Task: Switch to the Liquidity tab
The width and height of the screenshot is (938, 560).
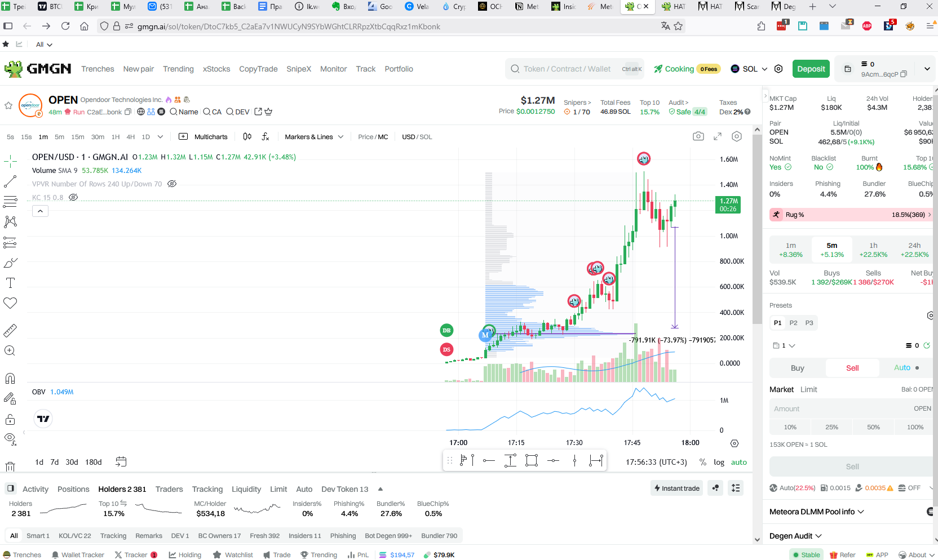Action: 246,489
